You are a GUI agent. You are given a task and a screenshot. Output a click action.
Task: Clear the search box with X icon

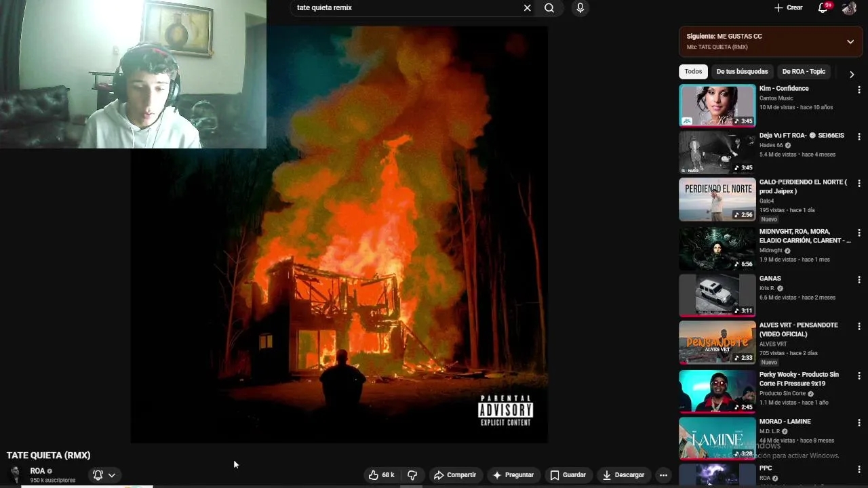point(527,8)
